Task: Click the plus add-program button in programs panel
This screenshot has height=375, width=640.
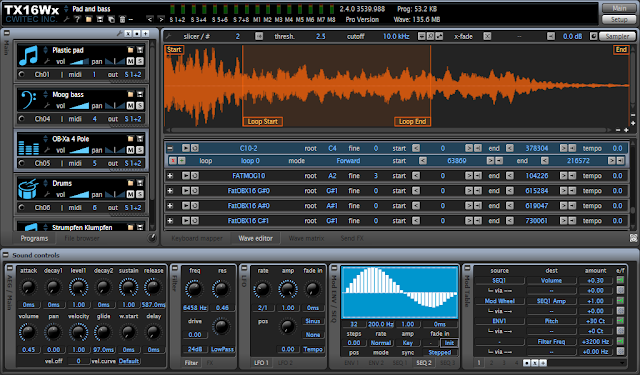Action: (x=145, y=33)
